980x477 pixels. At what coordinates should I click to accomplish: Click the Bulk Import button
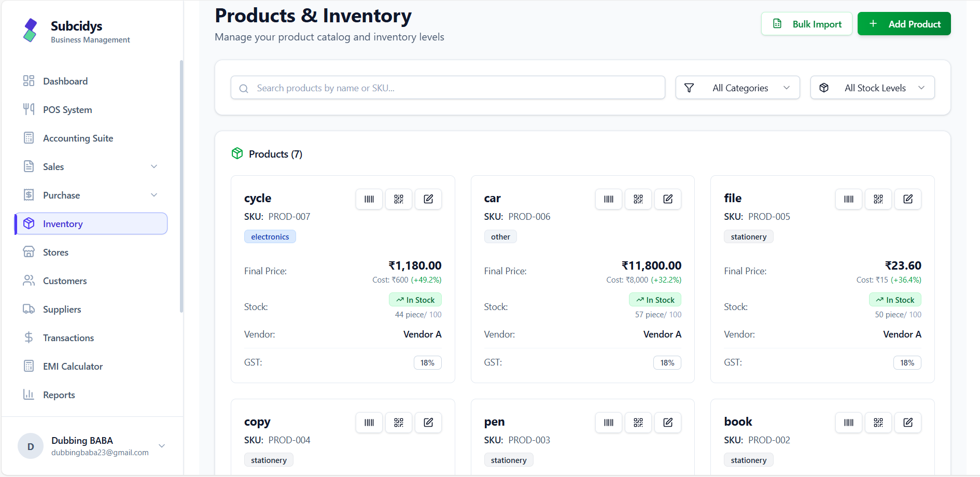click(806, 24)
